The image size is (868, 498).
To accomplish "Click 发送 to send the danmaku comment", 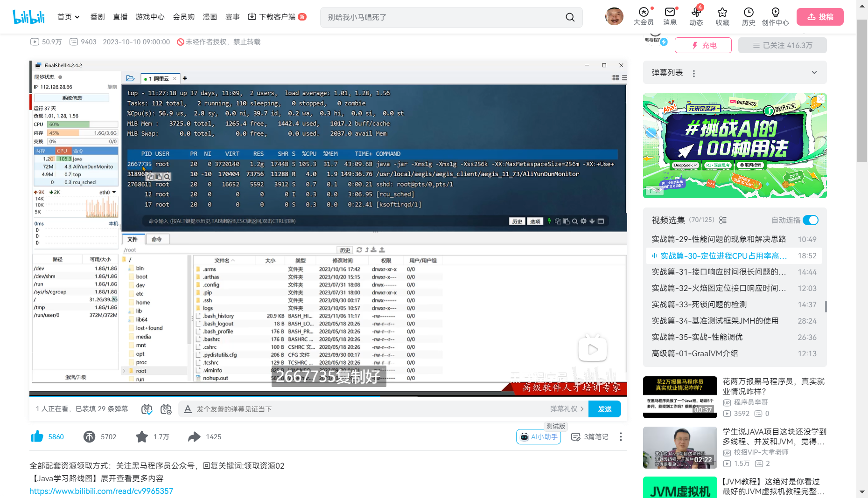I will [604, 409].
